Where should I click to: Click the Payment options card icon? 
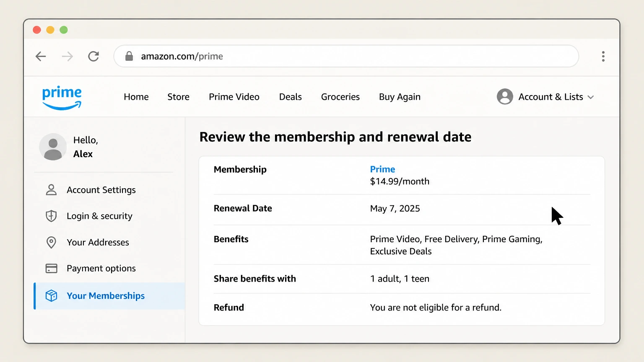[51, 268]
